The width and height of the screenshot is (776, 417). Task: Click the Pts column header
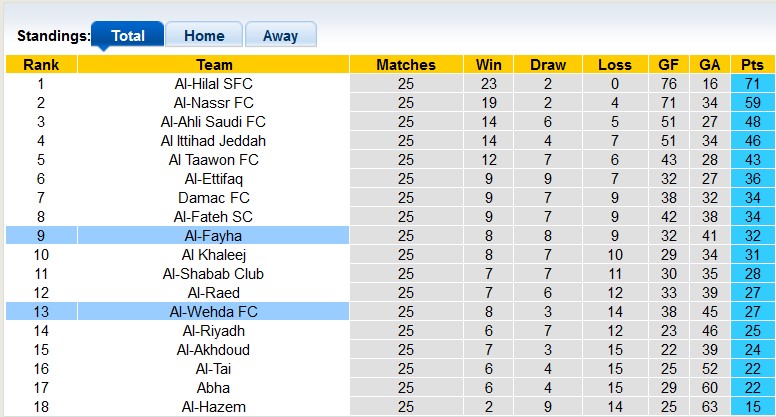[x=753, y=65]
